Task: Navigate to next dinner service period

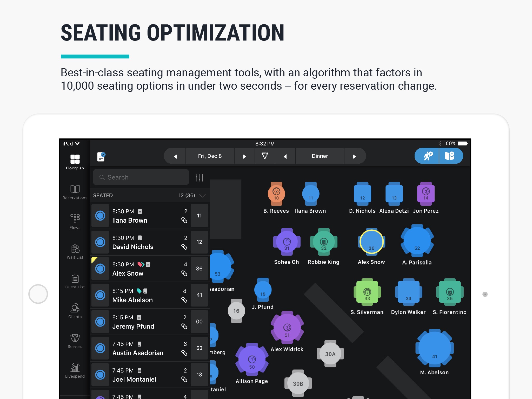Action: (354, 156)
